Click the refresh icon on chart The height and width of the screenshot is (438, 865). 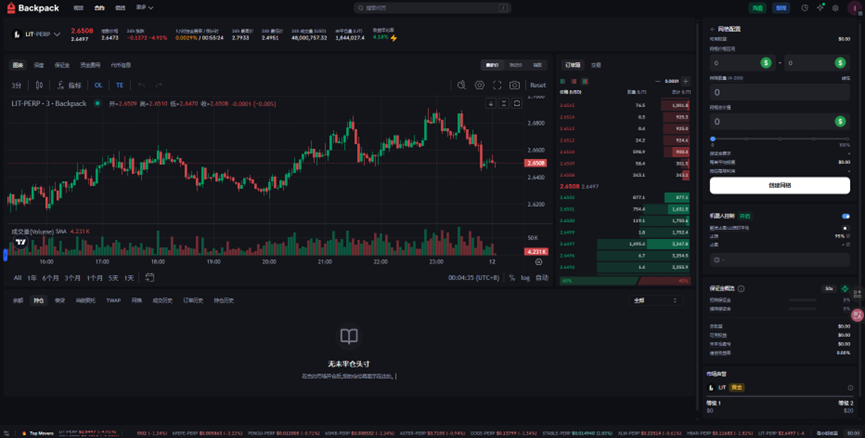click(517, 103)
